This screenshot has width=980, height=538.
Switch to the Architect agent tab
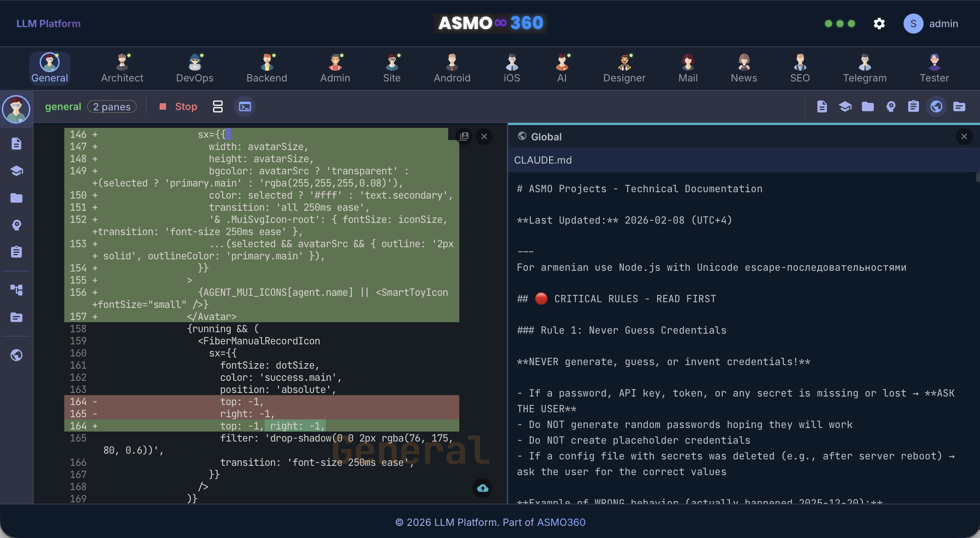click(122, 69)
